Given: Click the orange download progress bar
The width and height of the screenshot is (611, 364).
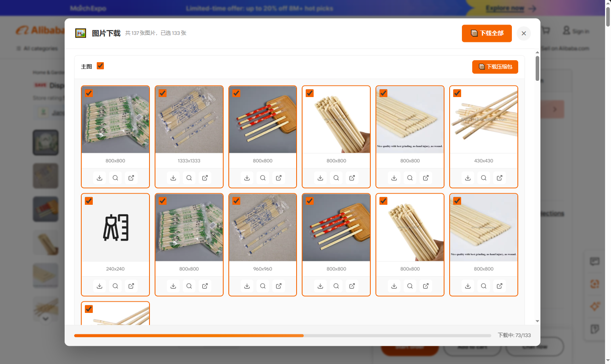Looking at the screenshot, I should point(189,335).
